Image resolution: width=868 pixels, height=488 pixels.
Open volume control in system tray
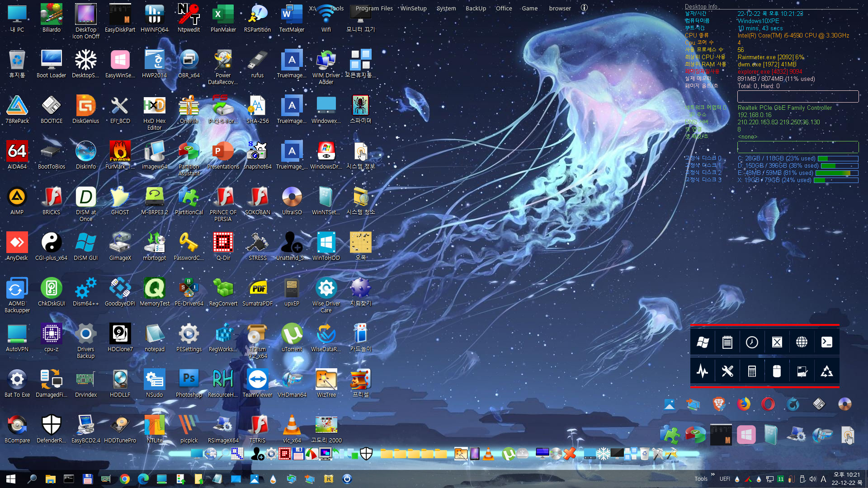point(813,479)
